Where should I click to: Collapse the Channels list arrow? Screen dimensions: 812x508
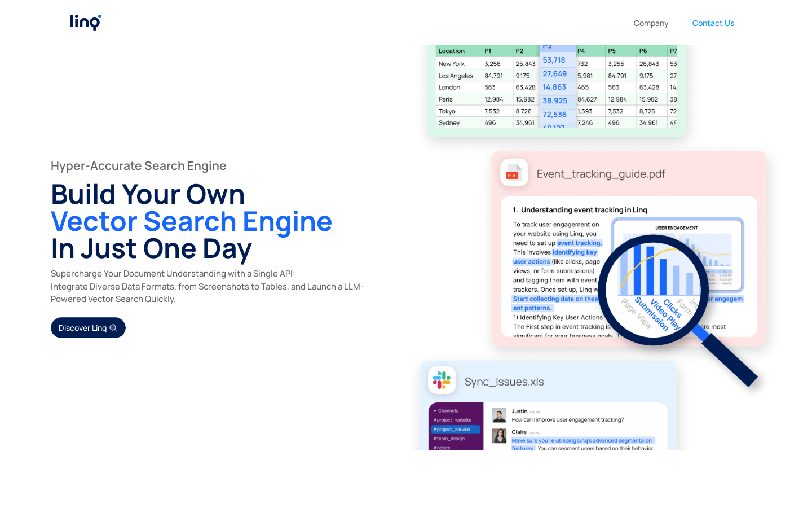click(x=435, y=411)
